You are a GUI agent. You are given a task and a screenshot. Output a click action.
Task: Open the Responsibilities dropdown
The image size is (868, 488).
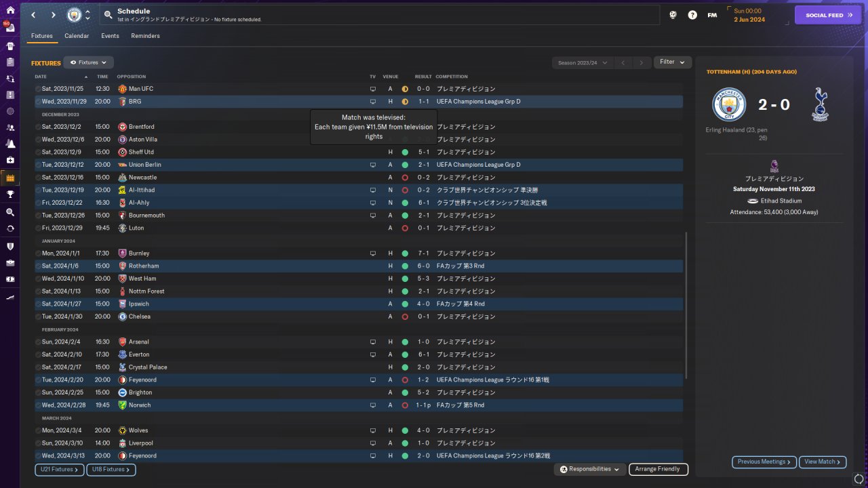tap(589, 469)
